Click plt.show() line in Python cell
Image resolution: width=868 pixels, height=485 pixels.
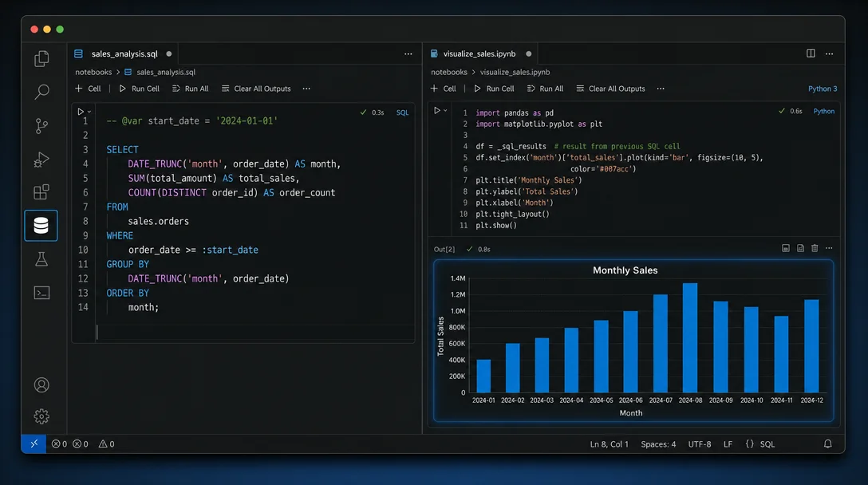click(496, 225)
